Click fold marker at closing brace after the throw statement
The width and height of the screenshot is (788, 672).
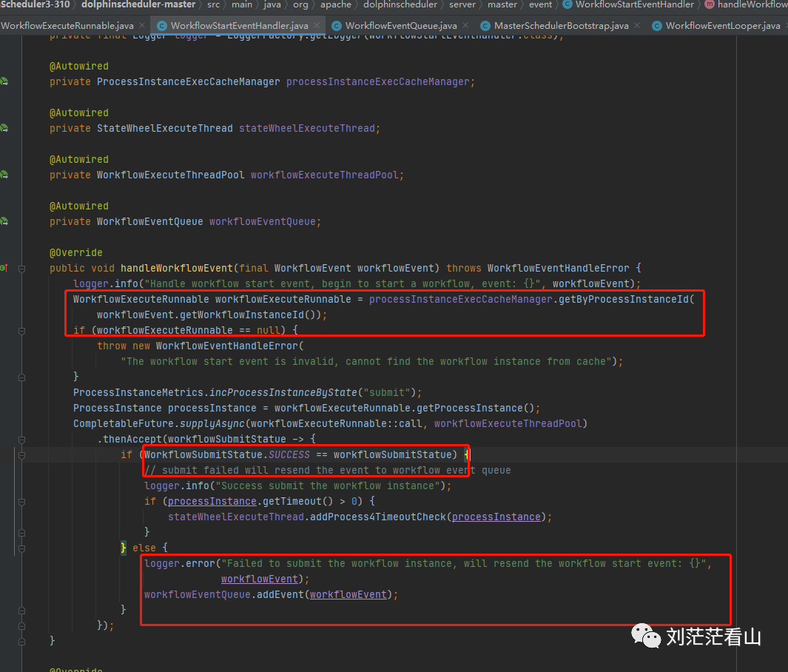(21, 377)
